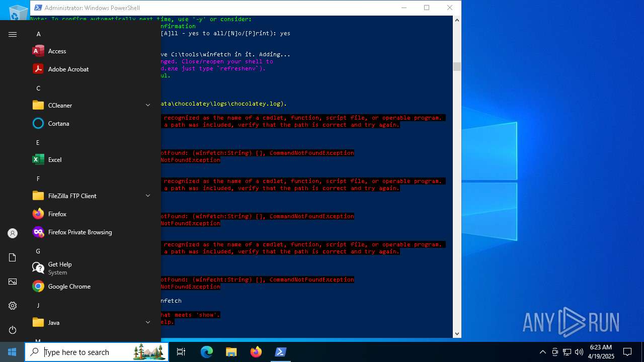
Task: Click in the taskbar search box
Action: tap(97, 352)
